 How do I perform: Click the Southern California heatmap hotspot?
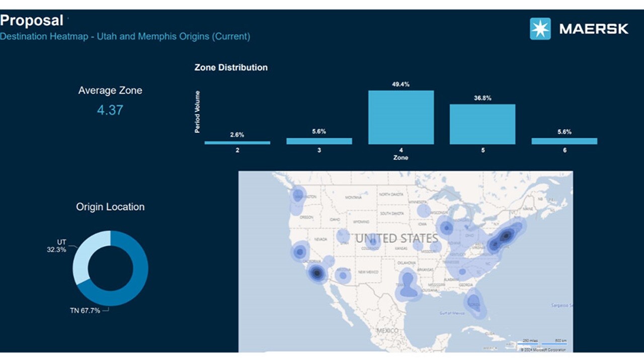[x=317, y=274]
